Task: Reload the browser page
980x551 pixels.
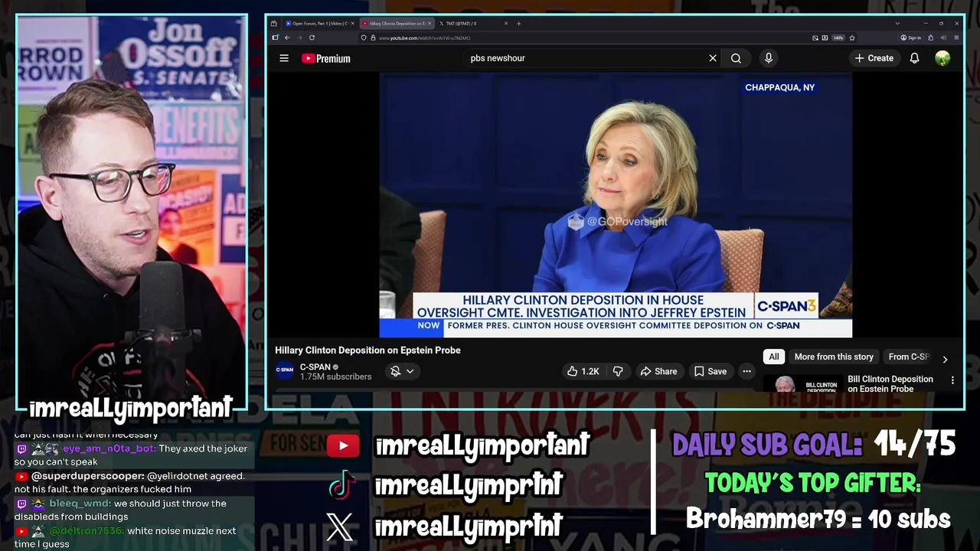Action: click(312, 37)
